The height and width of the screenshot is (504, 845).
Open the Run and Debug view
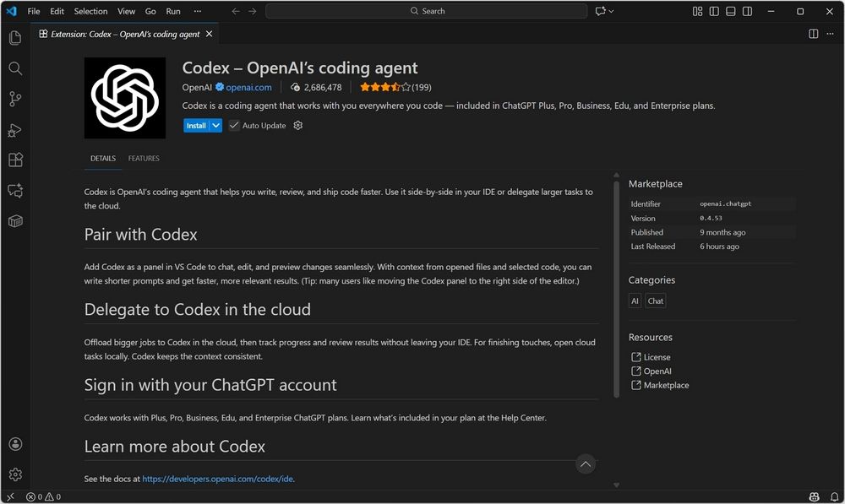coord(14,130)
